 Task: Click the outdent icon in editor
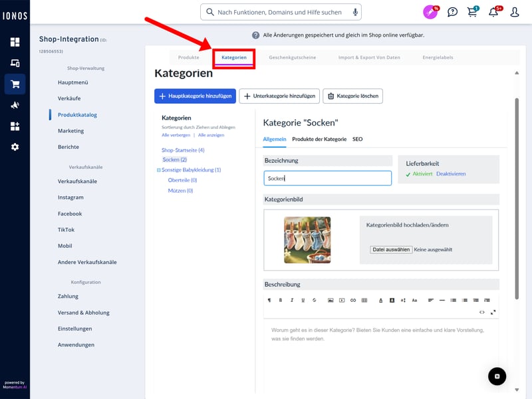(x=476, y=301)
